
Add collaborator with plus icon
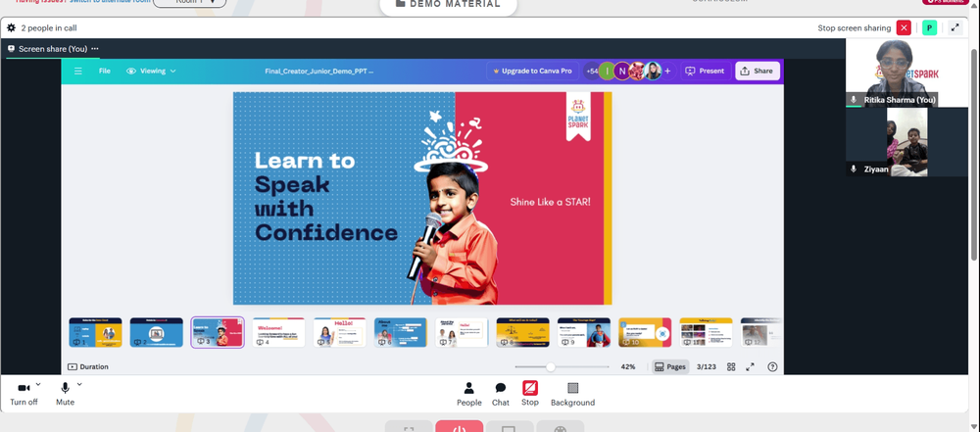[x=667, y=71]
